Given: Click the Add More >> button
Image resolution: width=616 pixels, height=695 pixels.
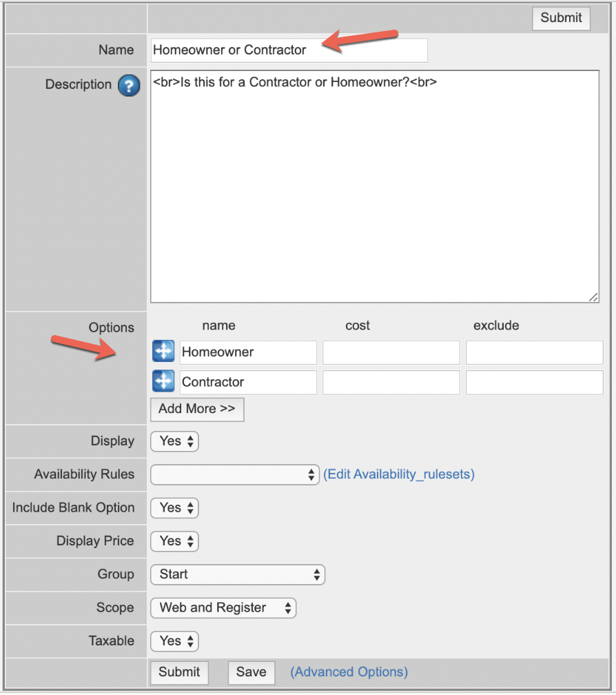Looking at the screenshot, I should 197,409.
